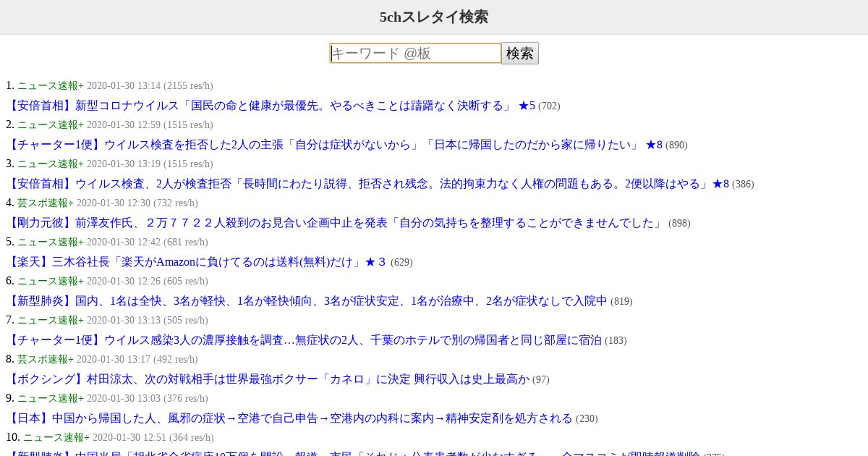Screen dimensions: 868x456
Task: Select the 芸スポ速報+ board label in item 4
Action: click(46, 203)
